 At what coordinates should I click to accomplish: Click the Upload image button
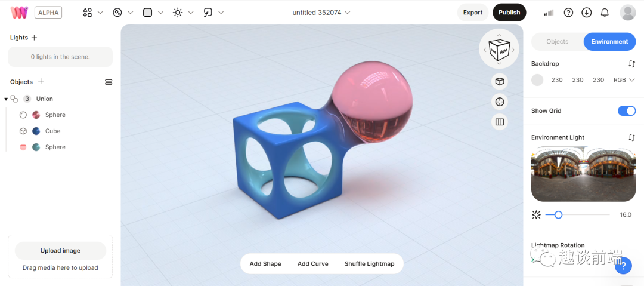pos(60,251)
